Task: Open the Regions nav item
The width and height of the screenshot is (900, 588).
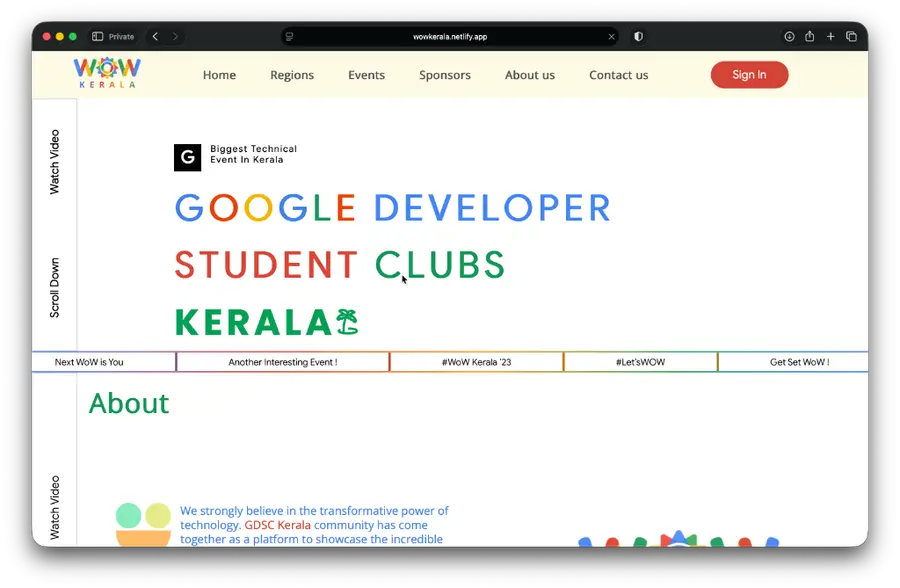Action: (x=292, y=75)
